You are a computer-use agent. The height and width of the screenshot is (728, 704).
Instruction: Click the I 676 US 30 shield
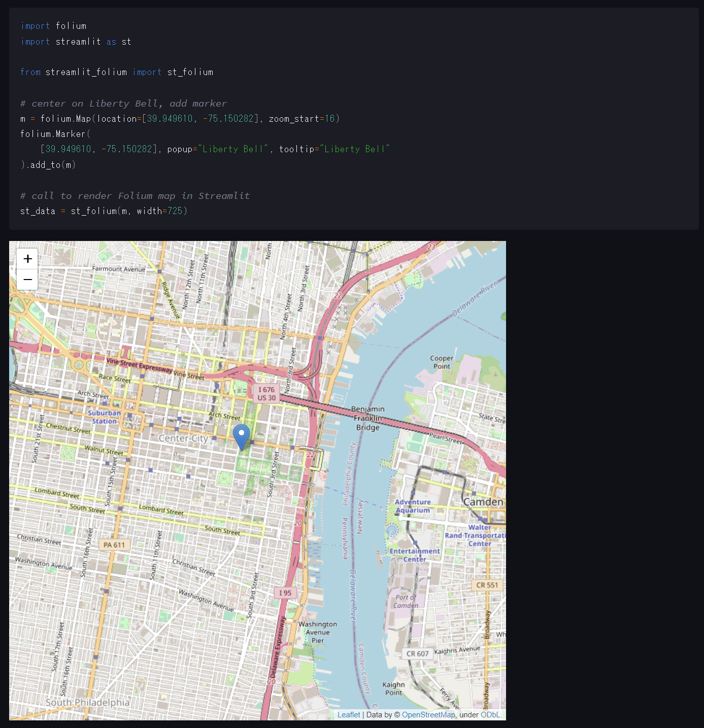click(x=266, y=394)
